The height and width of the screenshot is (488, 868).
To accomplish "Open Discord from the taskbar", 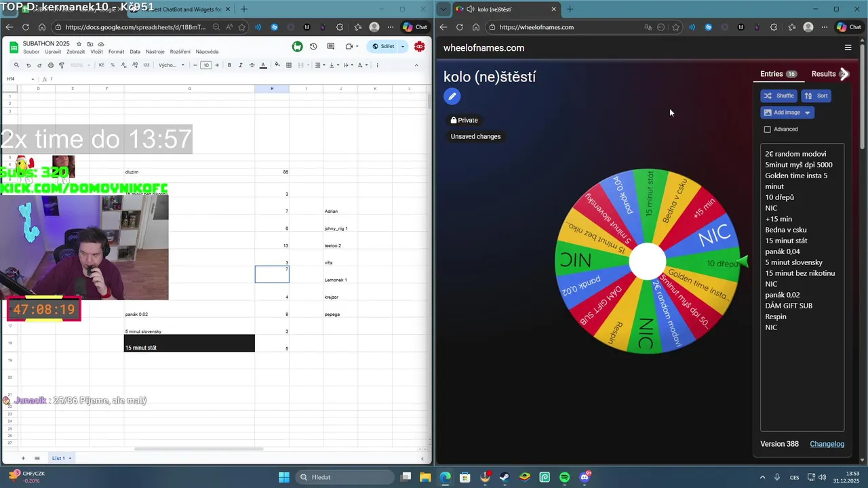I will pyautogui.click(x=585, y=477).
